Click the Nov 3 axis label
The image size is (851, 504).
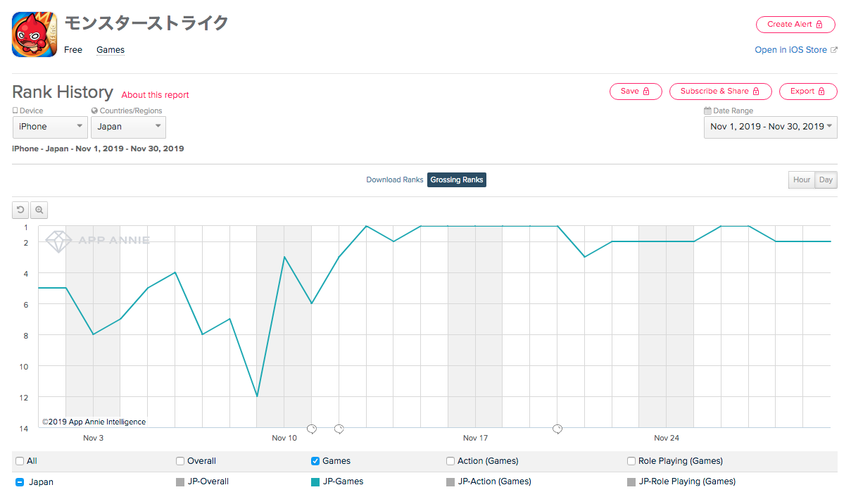point(93,438)
